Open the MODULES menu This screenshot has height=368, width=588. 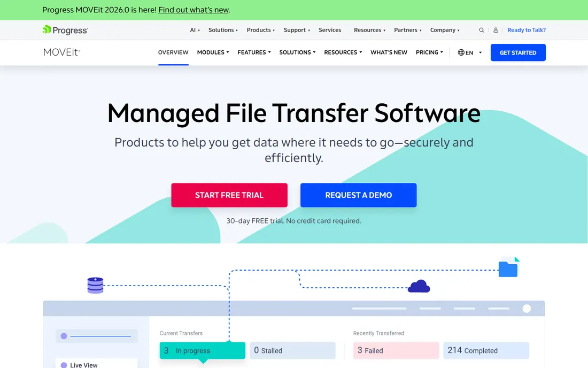(x=213, y=52)
